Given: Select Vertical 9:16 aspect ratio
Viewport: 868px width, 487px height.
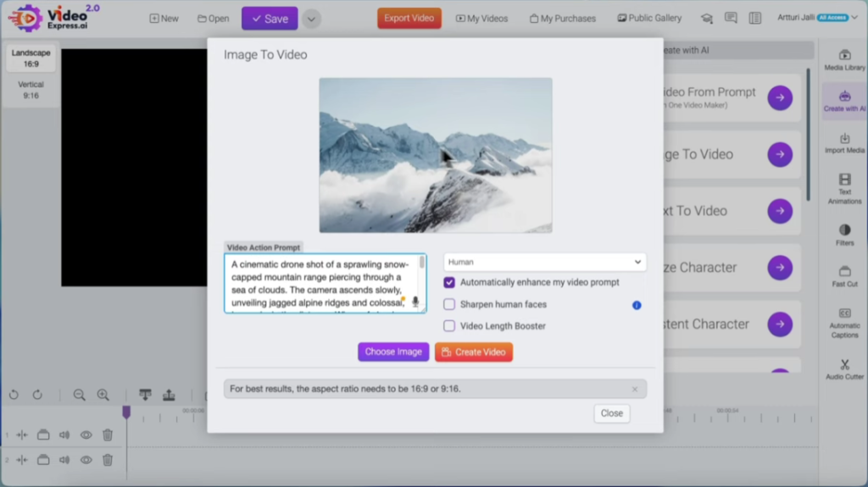Looking at the screenshot, I should click(31, 90).
